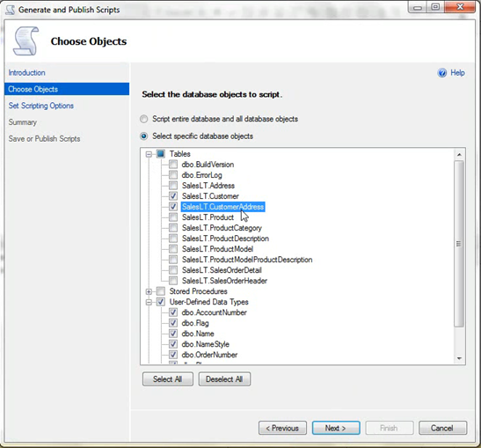
Task: Collapse the Tables tree node
Action: tap(149, 154)
